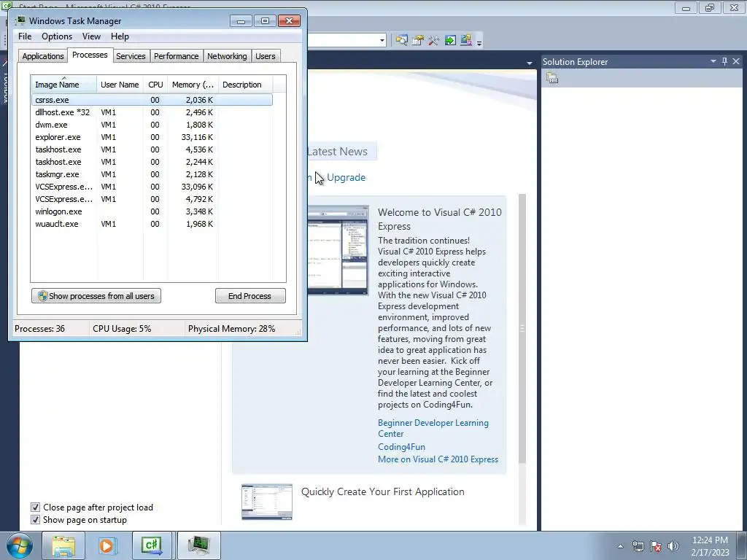Select the winlogon.exe process row
The width and height of the screenshot is (747, 560).
pyautogui.click(x=152, y=211)
